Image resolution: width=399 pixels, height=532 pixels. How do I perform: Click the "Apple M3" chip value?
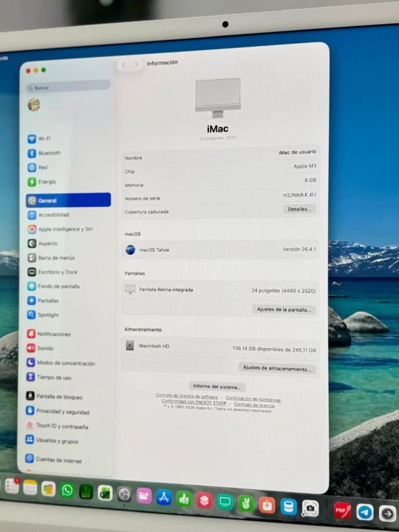(x=305, y=166)
